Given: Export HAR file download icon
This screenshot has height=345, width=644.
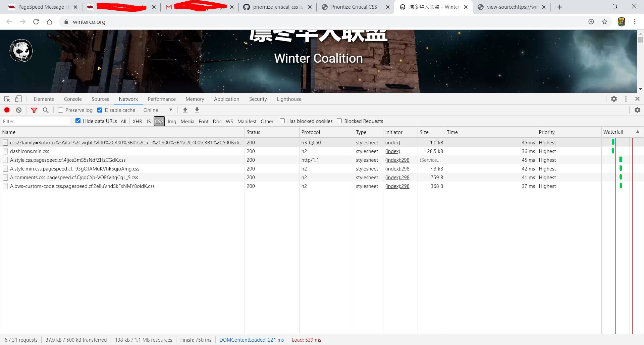Looking at the screenshot, I should click(197, 110).
